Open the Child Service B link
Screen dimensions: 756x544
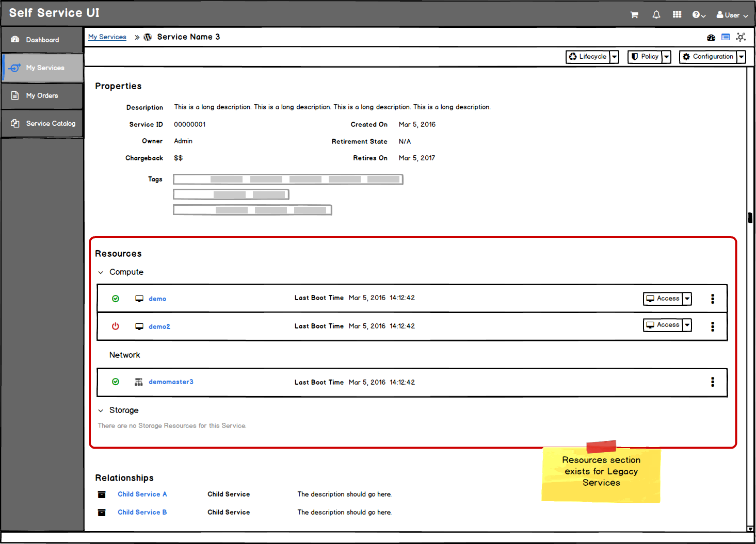pos(142,512)
